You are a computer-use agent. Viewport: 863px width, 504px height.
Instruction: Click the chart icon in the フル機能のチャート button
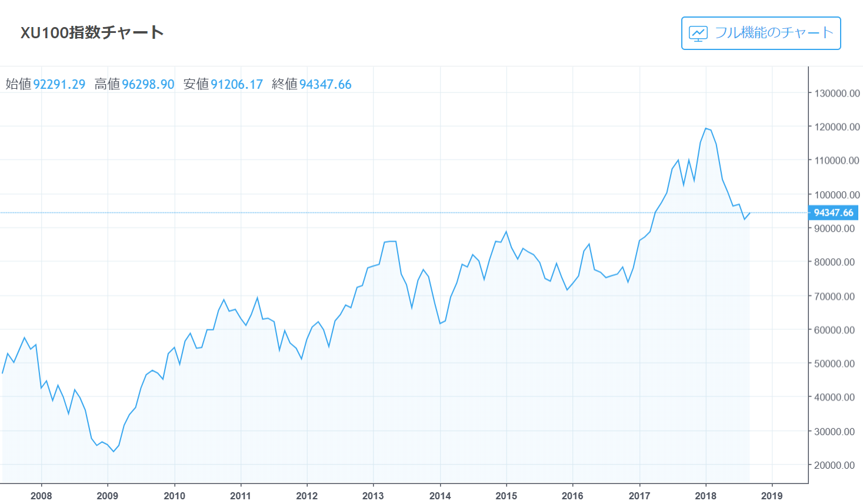[x=698, y=34]
